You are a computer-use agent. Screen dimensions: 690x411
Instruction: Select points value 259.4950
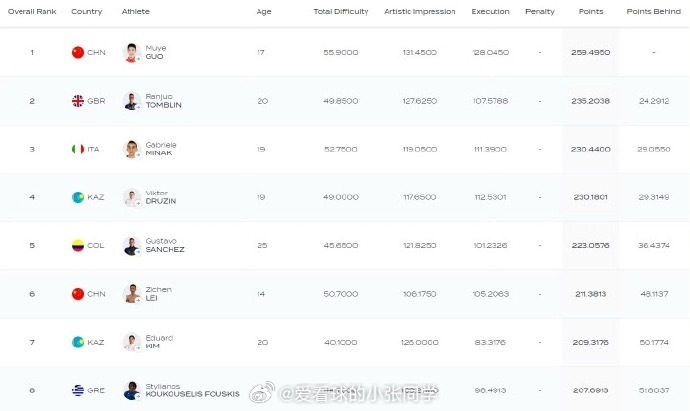(x=591, y=52)
